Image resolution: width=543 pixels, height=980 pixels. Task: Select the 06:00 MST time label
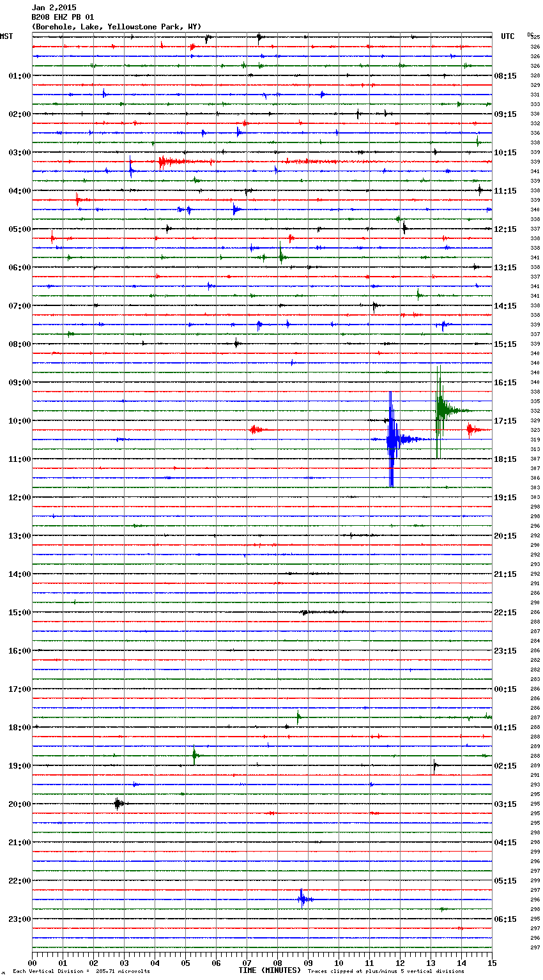point(20,268)
